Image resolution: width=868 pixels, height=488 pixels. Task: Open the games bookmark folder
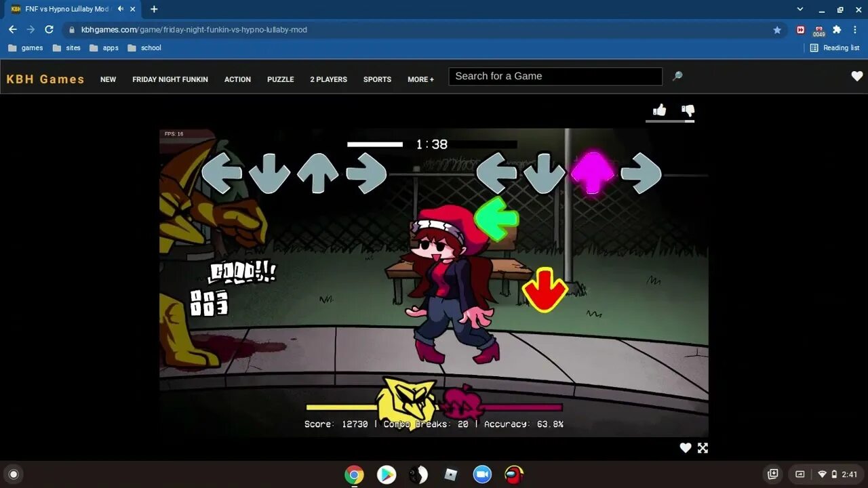pyautogui.click(x=26, y=48)
